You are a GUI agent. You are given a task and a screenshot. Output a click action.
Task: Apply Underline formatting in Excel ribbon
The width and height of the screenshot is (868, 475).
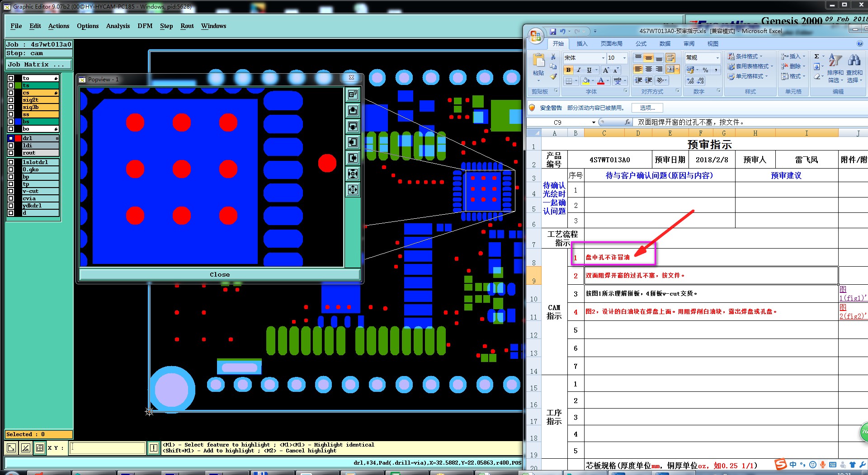pos(589,70)
